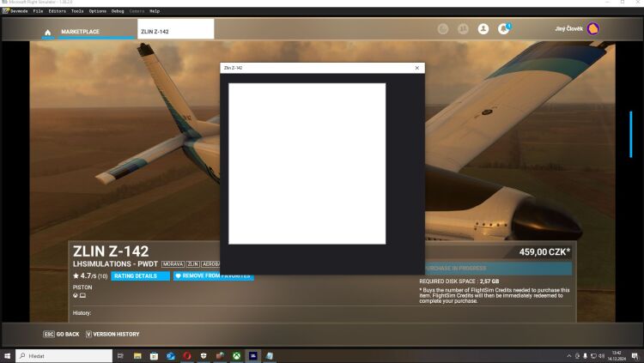Click the Hledat taskbar search box
The height and width of the screenshot is (363, 644).
[x=64, y=356]
